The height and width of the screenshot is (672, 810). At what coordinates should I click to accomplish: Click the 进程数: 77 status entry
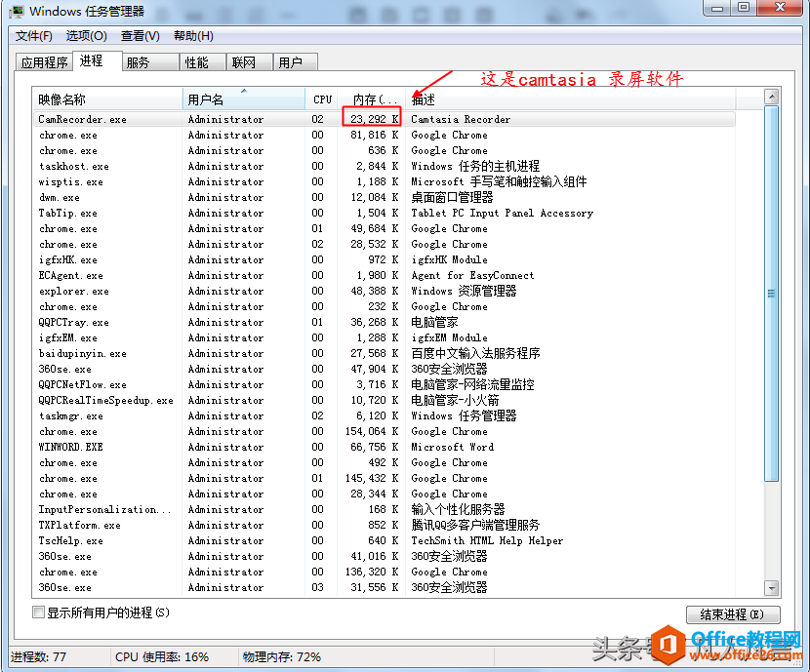coord(39,657)
